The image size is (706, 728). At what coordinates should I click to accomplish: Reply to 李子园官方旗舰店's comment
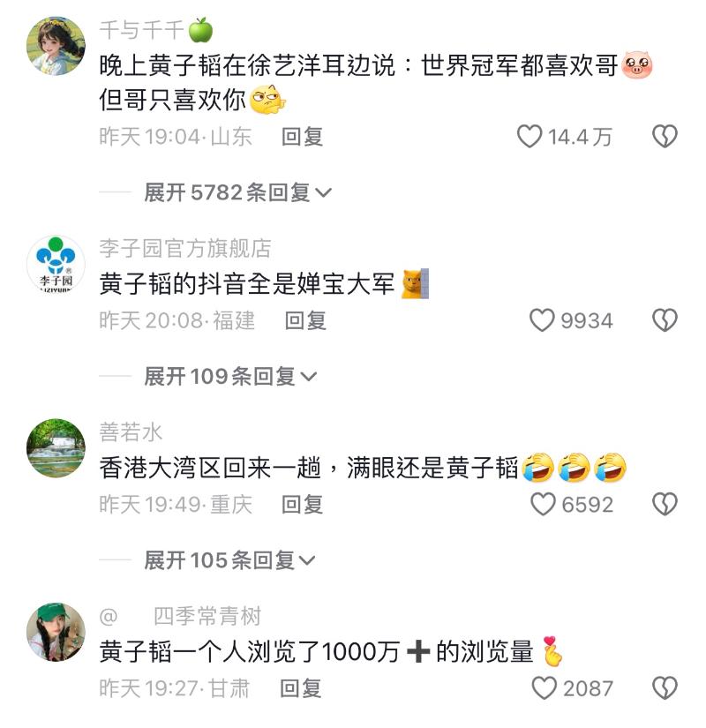click(x=305, y=321)
